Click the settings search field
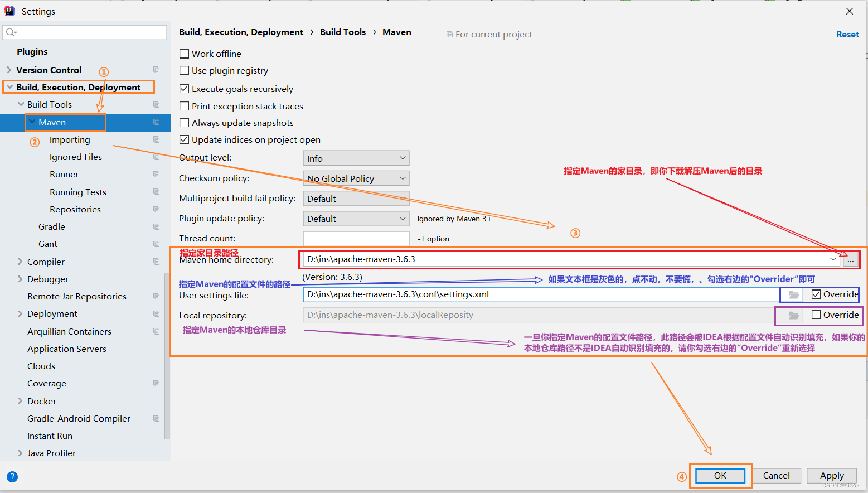 85,32
